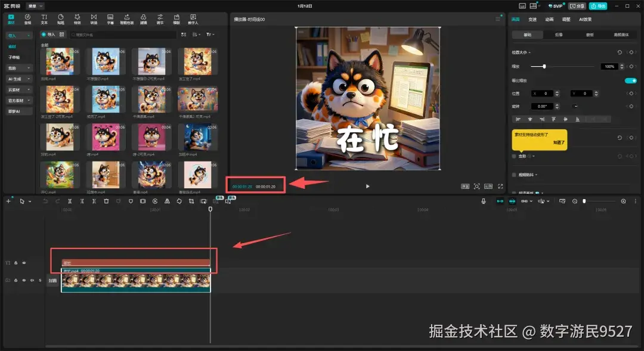The height and width of the screenshot is (351, 644).
Task: Click the freeze frame icon
Action: (143, 201)
